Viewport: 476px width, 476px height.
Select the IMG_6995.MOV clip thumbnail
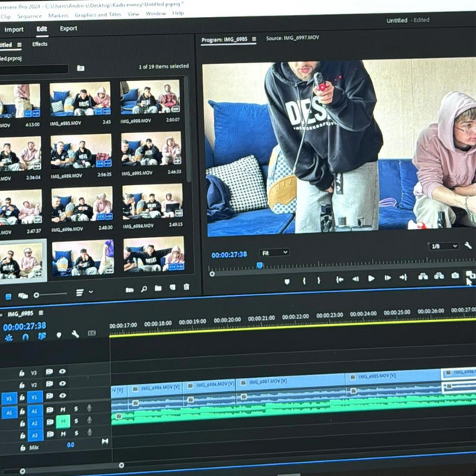[x=151, y=149]
